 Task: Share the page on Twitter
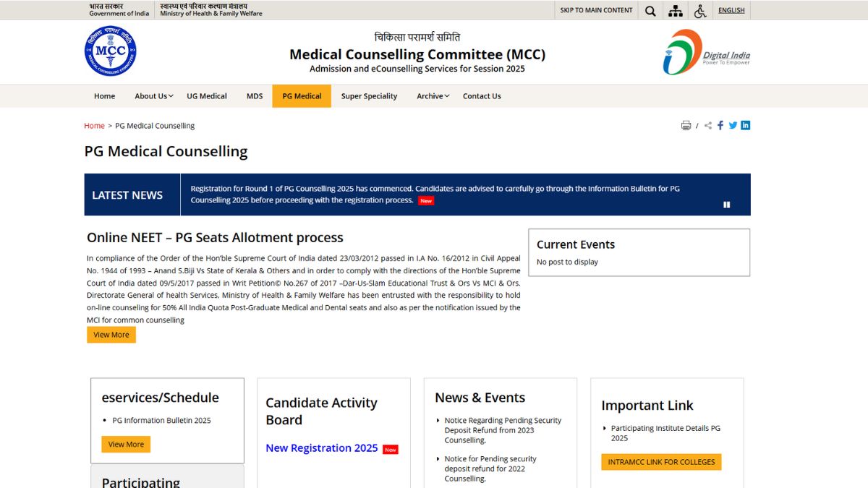[733, 126]
